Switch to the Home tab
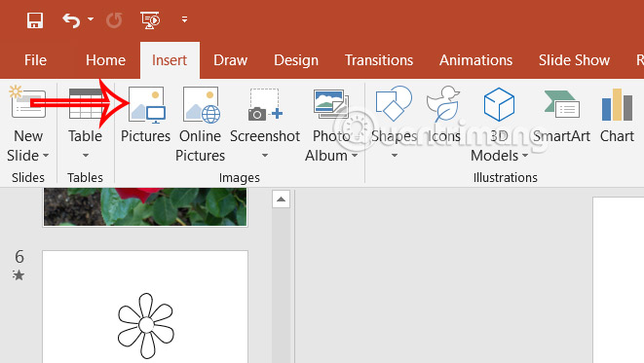644x363 pixels. pos(105,60)
